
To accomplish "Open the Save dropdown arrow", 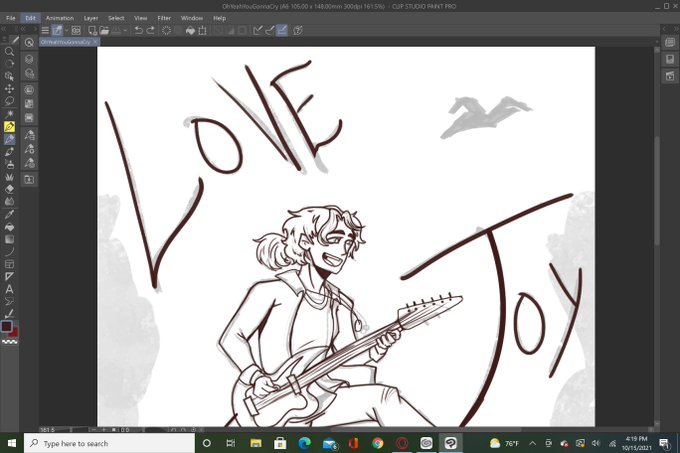I will point(125,31).
